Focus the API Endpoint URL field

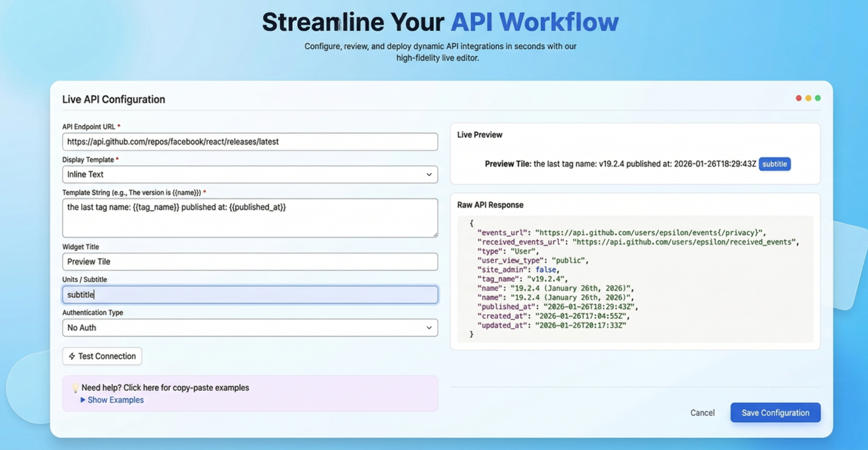click(250, 142)
